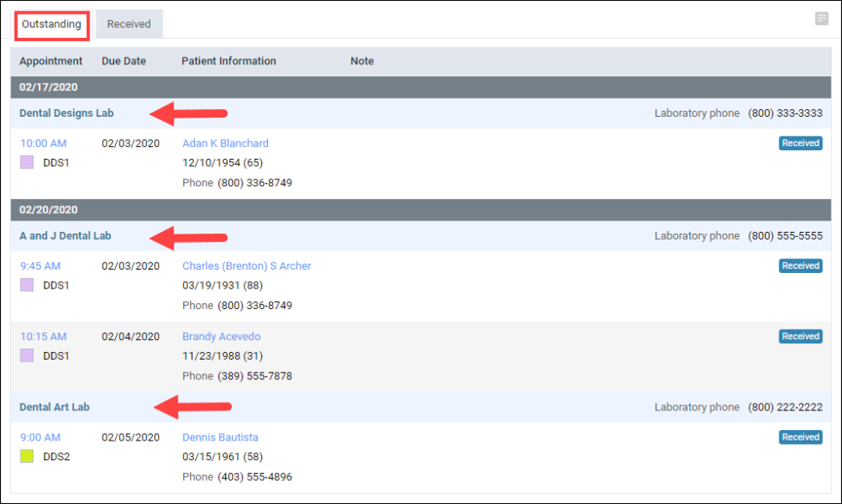
Task: Open Adan K Blanchard patient link
Action: (x=225, y=143)
